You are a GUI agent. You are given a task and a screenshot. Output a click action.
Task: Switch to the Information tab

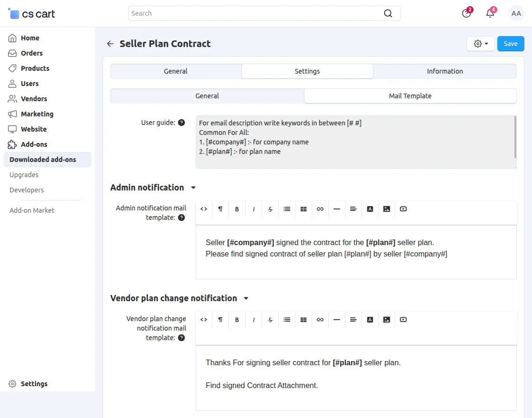(445, 71)
